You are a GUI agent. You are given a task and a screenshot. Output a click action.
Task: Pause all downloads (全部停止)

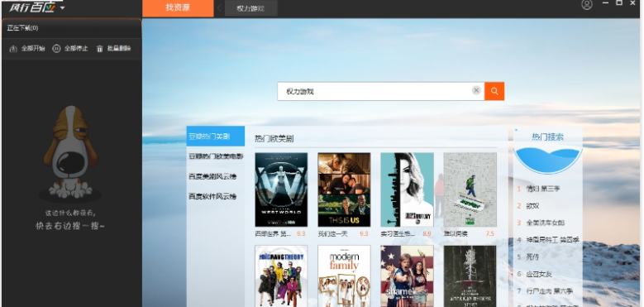(x=70, y=49)
